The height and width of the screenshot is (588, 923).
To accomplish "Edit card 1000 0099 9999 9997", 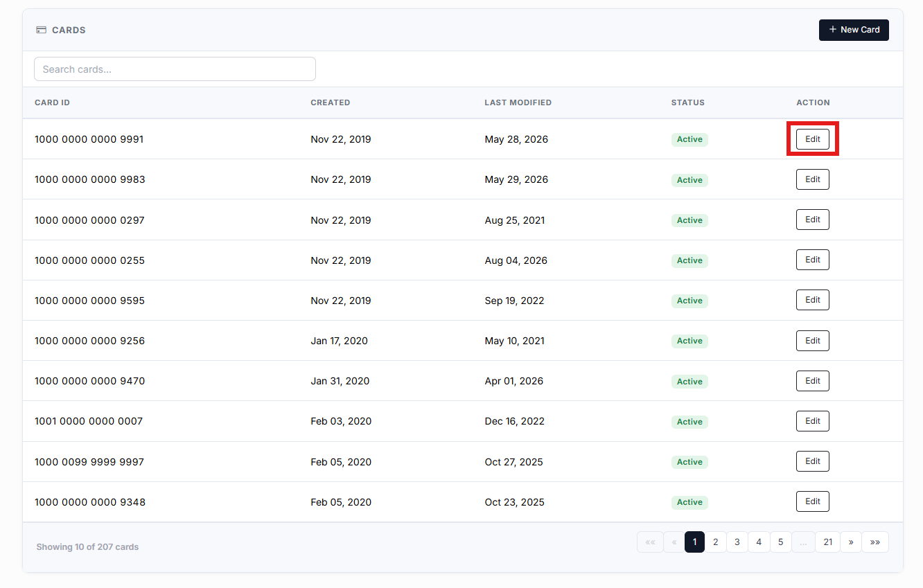I will (813, 461).
